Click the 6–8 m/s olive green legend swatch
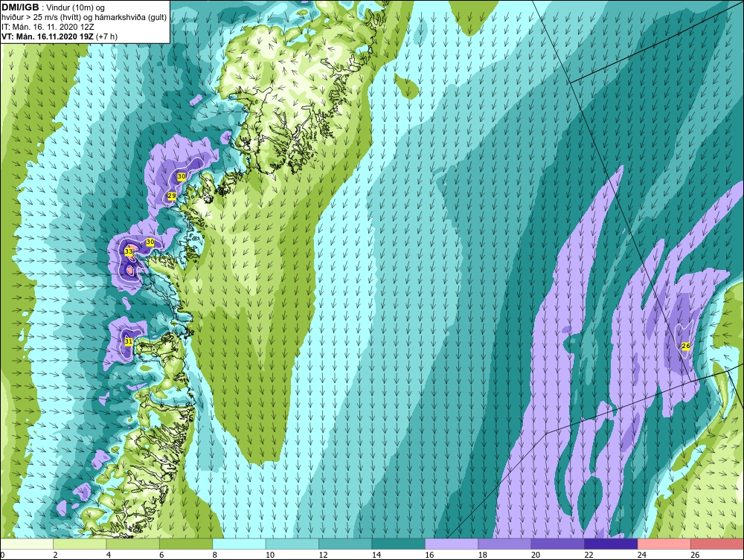 tap(186, 544)
